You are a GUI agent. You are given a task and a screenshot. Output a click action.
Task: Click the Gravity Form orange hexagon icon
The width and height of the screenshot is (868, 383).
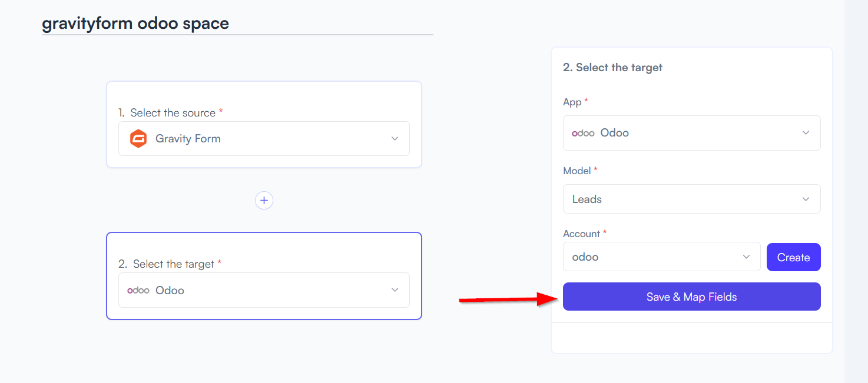138,139
